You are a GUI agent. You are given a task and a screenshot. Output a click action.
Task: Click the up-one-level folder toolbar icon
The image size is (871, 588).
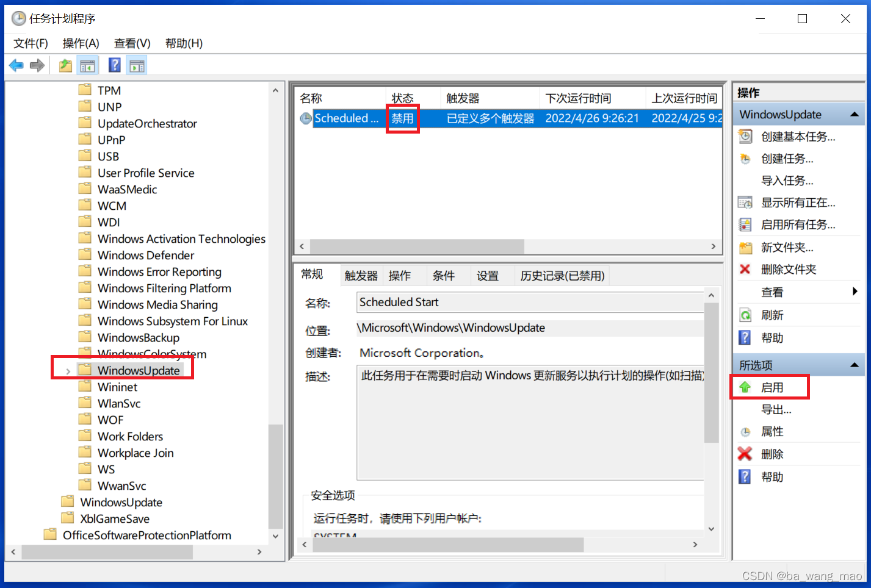pos(65,65)
